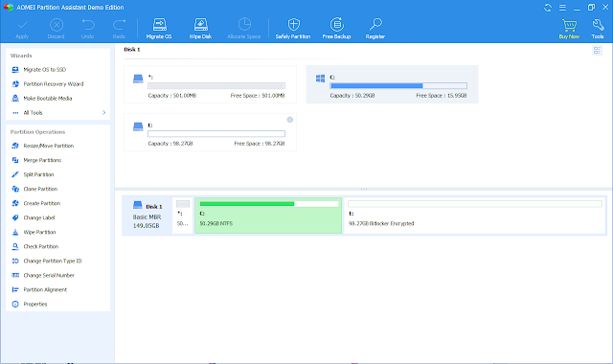The width and height of the screenshot is (613, 364).
Task: Click the pane splitter dots handle
Action: click(x=364, y=190)
